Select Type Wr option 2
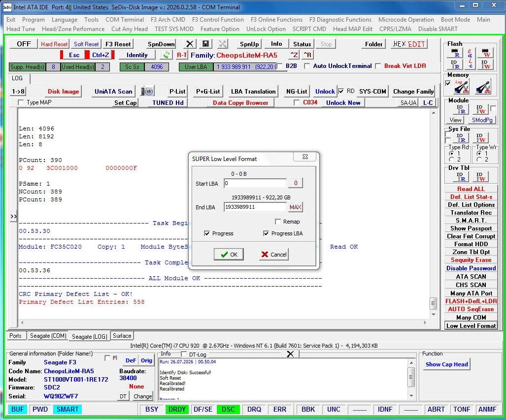 pyautogui.click(x=479, y=160)
